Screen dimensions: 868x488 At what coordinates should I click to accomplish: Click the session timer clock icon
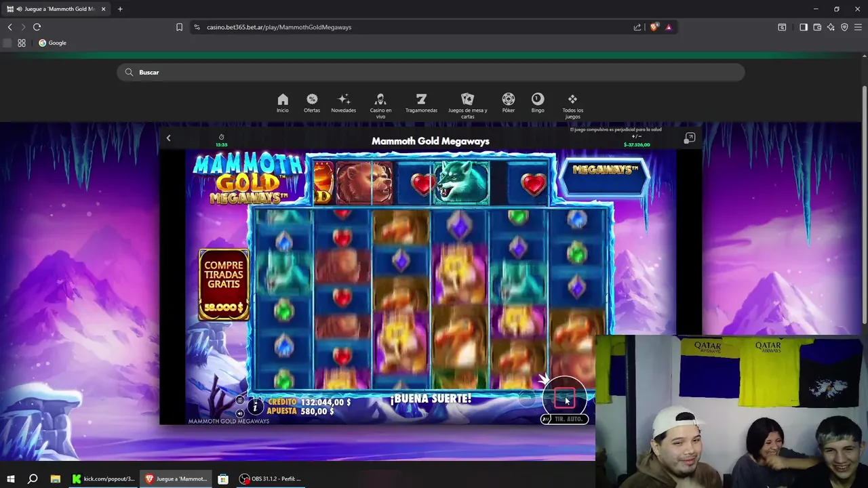pyautogui.click(x=221, y=137)
